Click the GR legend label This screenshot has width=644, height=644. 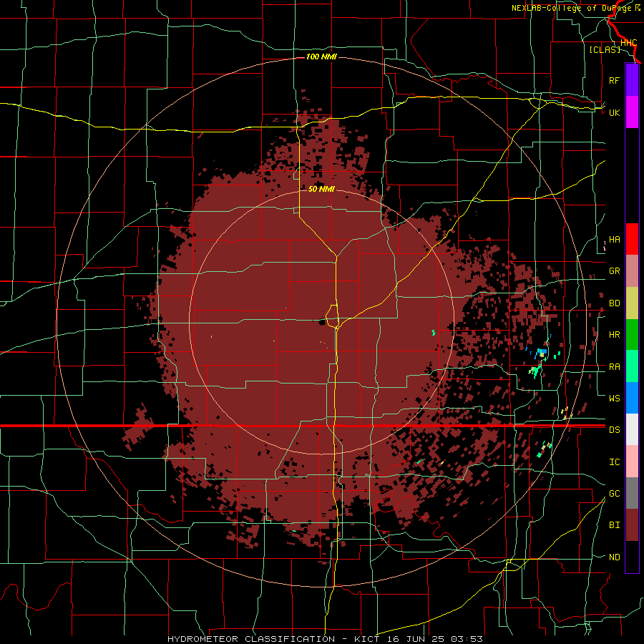614,271
